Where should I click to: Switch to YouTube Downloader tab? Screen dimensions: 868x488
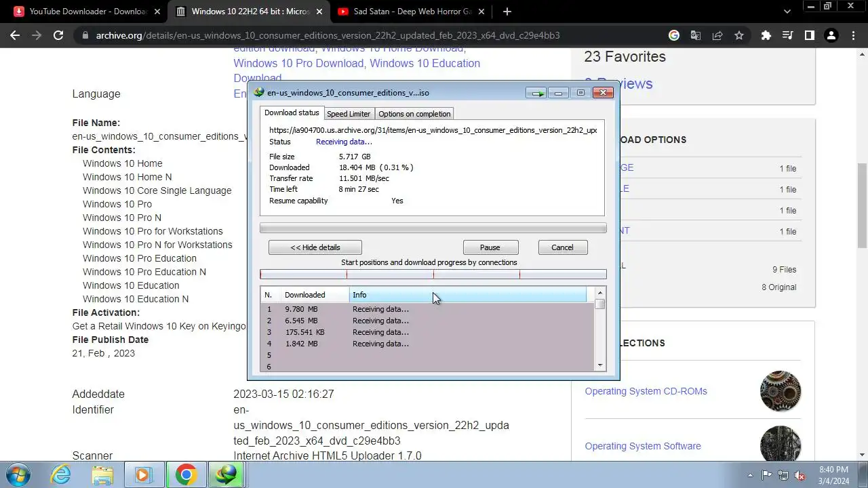coord(86,12)
